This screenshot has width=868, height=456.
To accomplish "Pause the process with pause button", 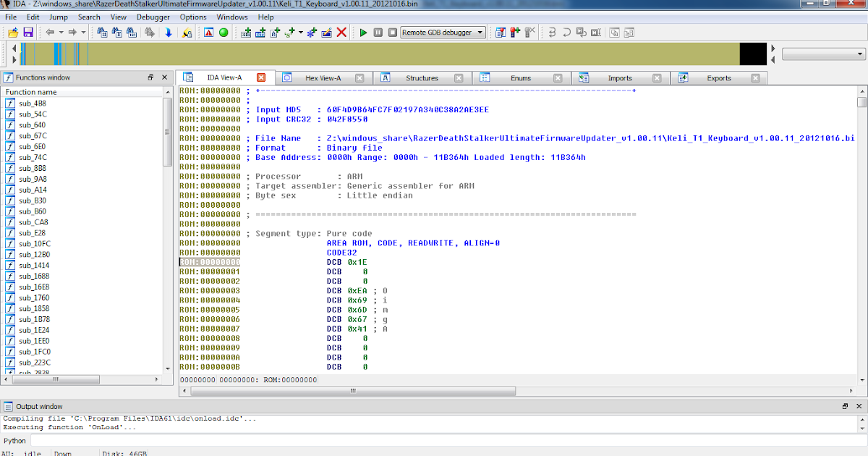I will tap(378, 33).
